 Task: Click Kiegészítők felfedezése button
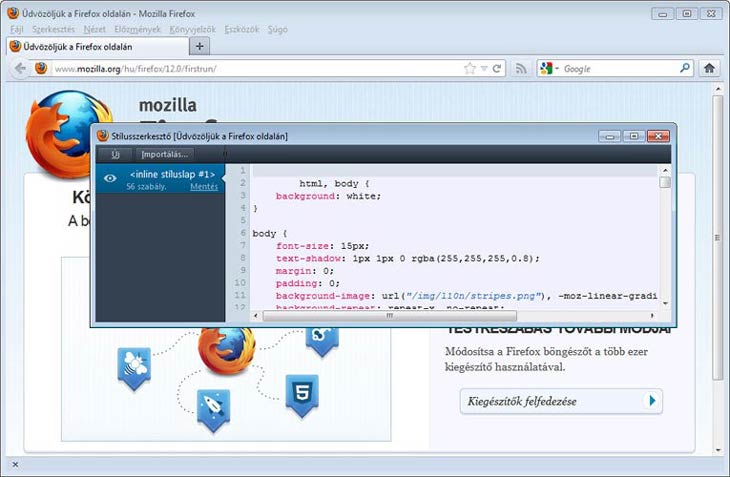(x=561, y=401)
